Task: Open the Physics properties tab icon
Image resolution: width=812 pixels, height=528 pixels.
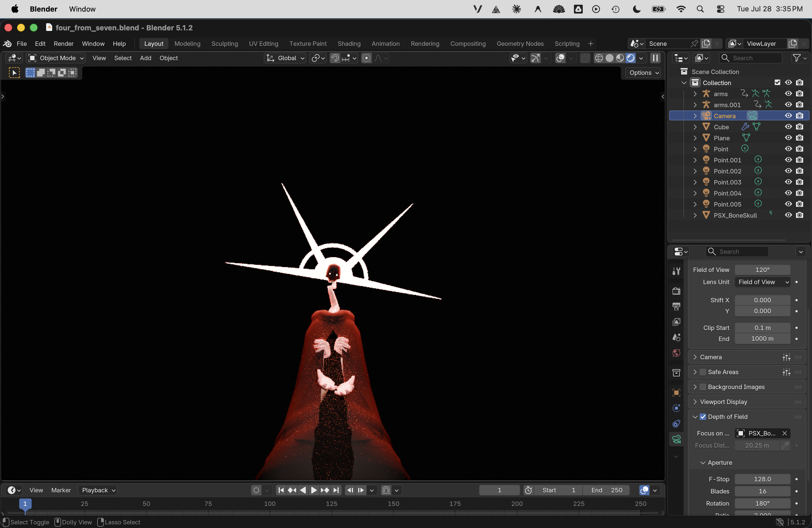Action: (676, 408)
